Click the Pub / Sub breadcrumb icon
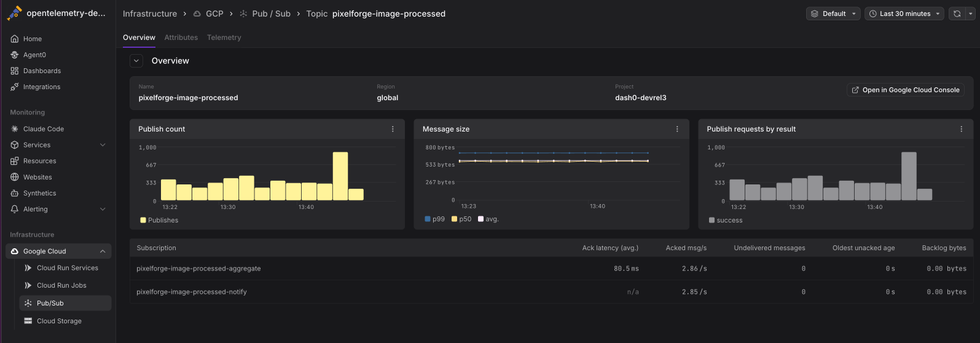 243,14
